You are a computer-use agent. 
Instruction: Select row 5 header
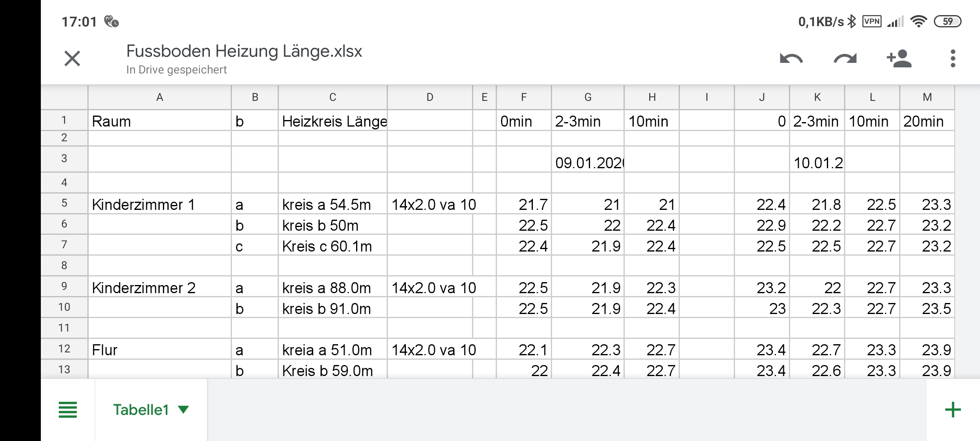[x=64, y=203]
